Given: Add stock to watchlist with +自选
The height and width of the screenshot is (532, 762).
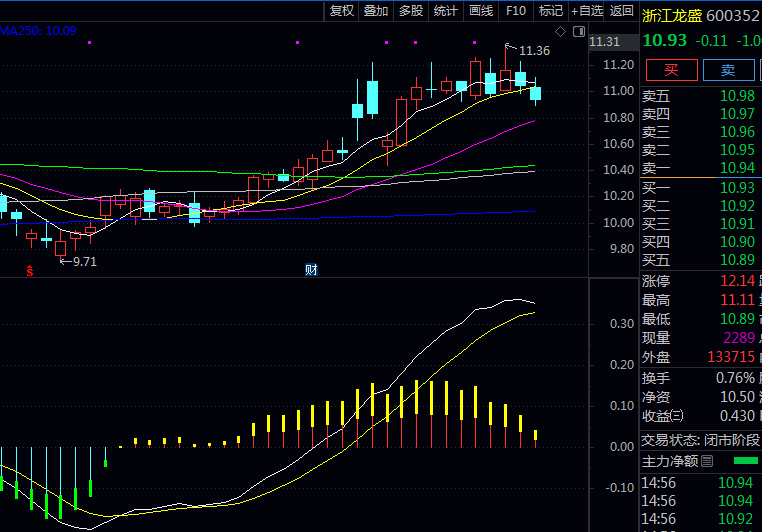Looking at the screenshot, I should click(587, 11).
